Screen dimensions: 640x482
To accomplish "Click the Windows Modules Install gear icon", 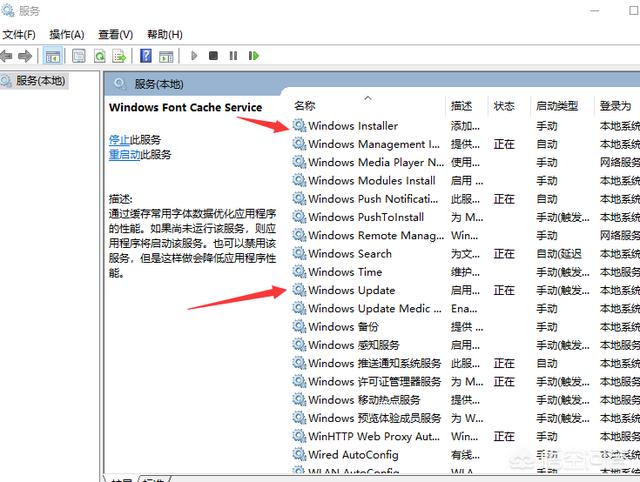I will coord(299,180).
